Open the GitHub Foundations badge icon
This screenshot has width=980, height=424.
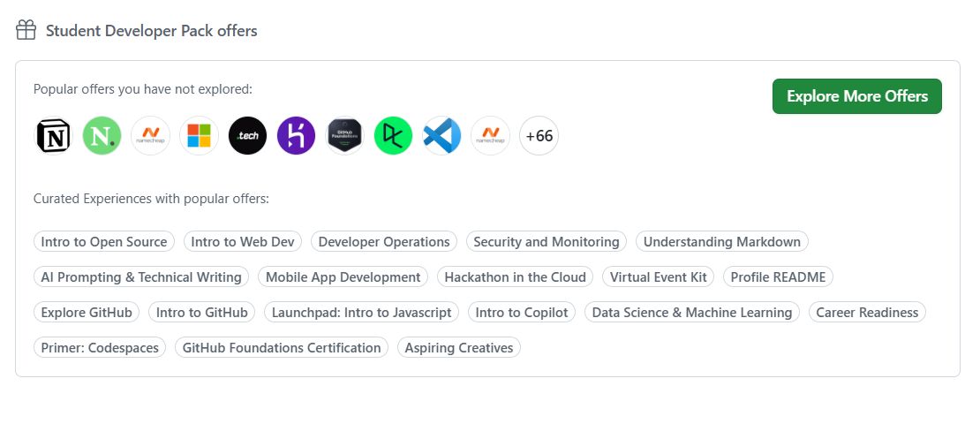pos(345,136)
